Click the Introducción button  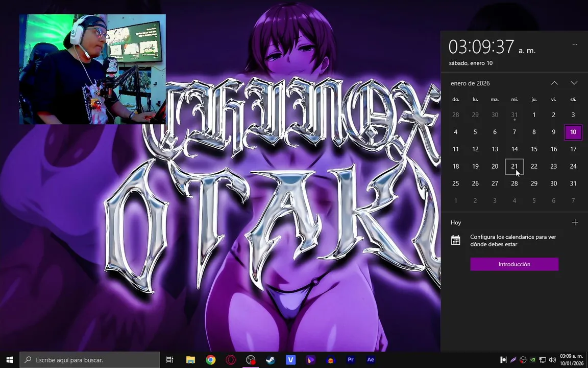514,264
